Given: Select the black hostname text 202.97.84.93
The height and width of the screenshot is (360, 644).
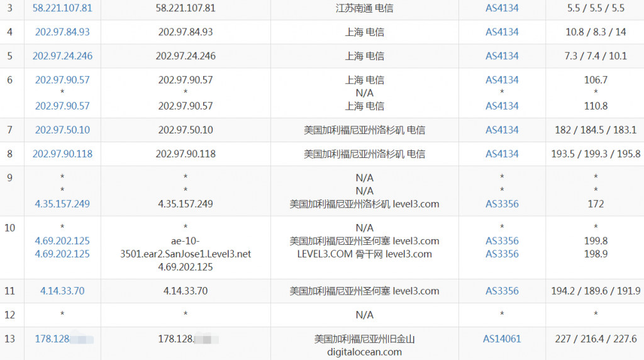Looking at the screenshot, I should [186, 31].
